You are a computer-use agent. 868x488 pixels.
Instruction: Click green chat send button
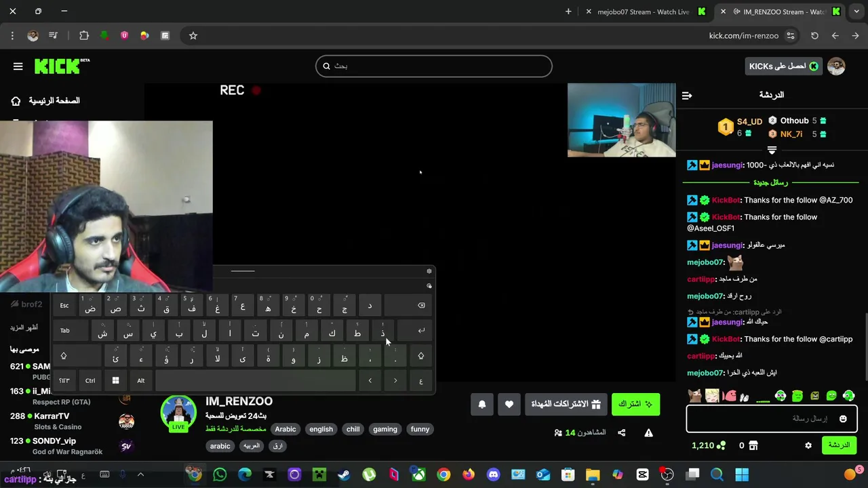pos(840,445)
